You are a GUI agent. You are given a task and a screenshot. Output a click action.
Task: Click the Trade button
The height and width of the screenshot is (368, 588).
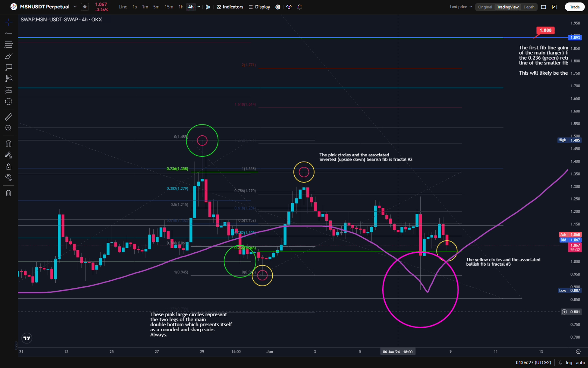[x=575, y=7]
